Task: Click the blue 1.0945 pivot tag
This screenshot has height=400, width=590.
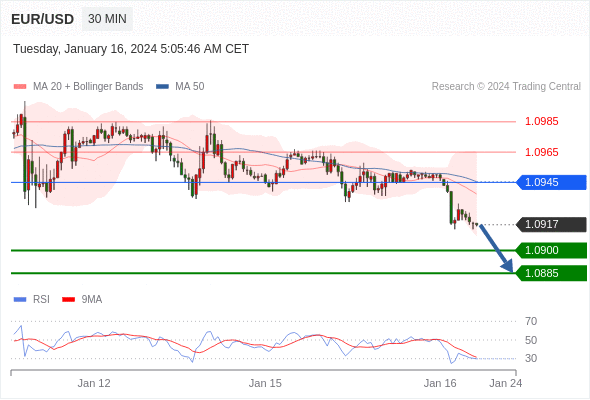Action: (551, 183)
